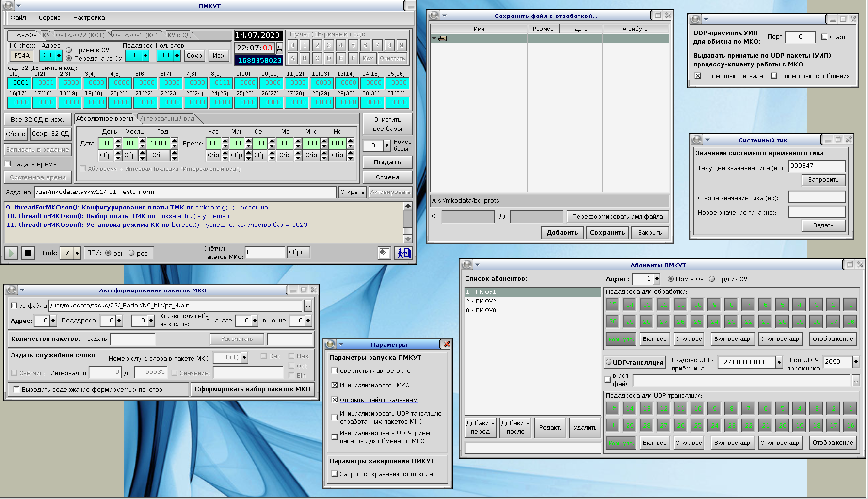The image size is (868, 499).
Task: Switch to the 'Интервальный вид' tab
Action: [x=167, y=119]
